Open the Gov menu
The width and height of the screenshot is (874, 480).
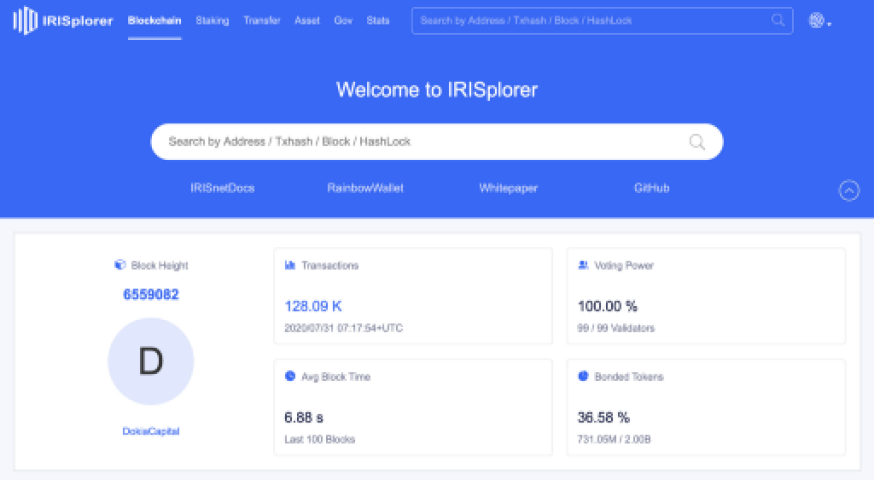point(343,21)
